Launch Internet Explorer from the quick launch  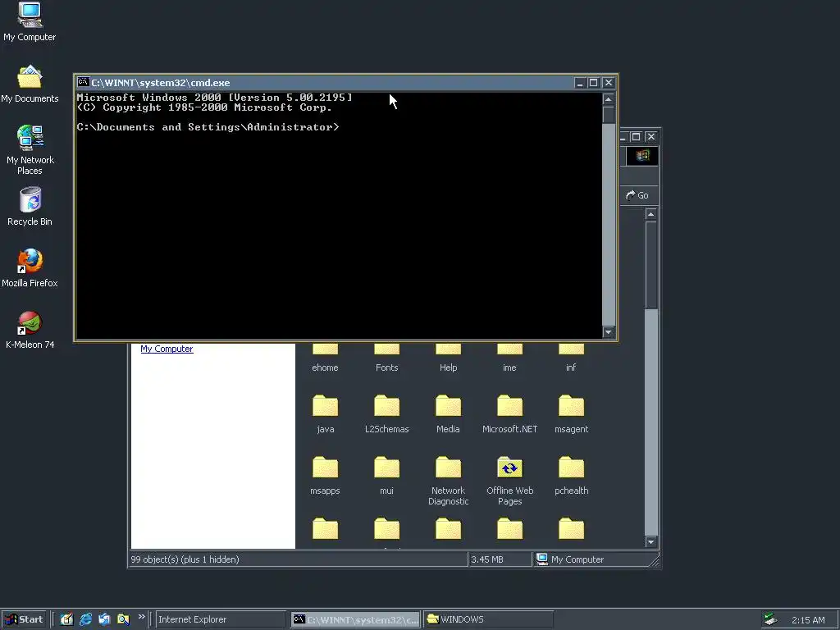pyautogui.click(x=85, y=619)
